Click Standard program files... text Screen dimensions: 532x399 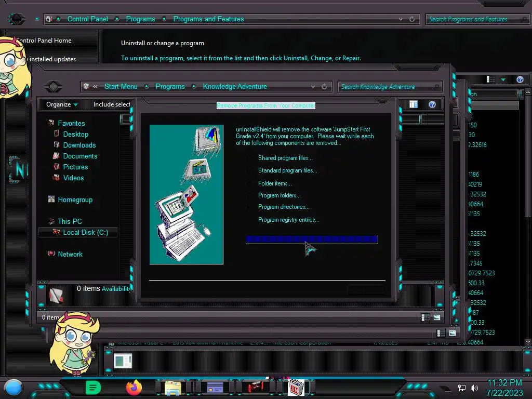point(288,170)
